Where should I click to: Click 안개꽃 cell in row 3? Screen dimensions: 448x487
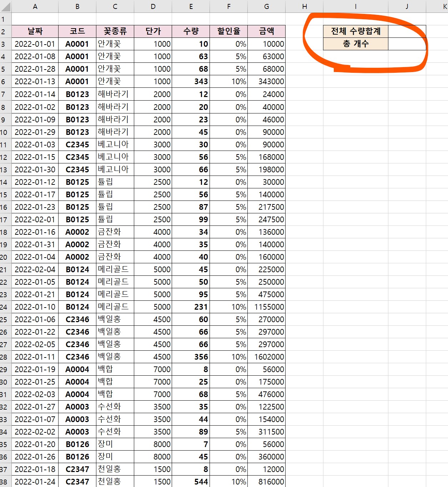115,44
